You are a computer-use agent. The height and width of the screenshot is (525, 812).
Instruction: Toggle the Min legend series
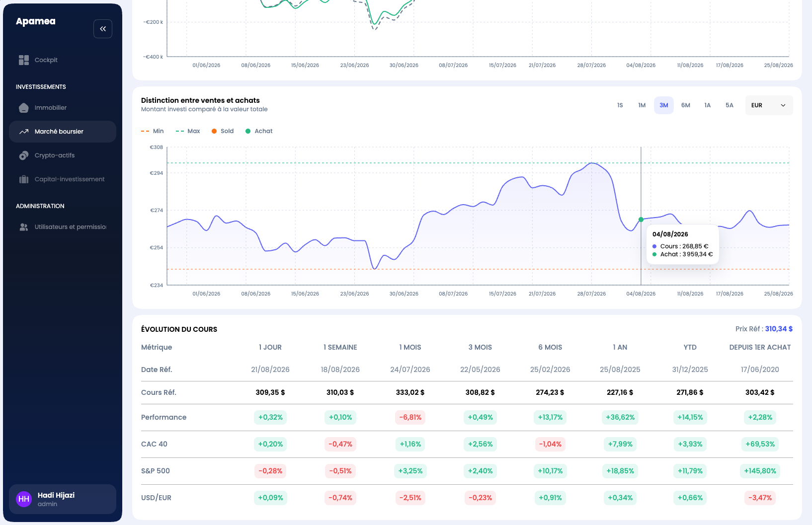click(153, 131)
